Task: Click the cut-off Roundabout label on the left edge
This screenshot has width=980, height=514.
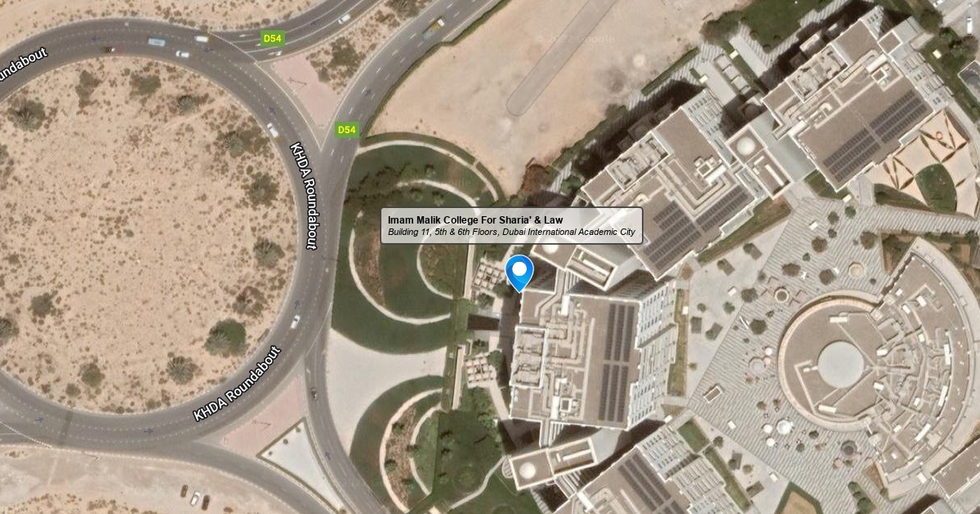Action: (x=24, y=64)
